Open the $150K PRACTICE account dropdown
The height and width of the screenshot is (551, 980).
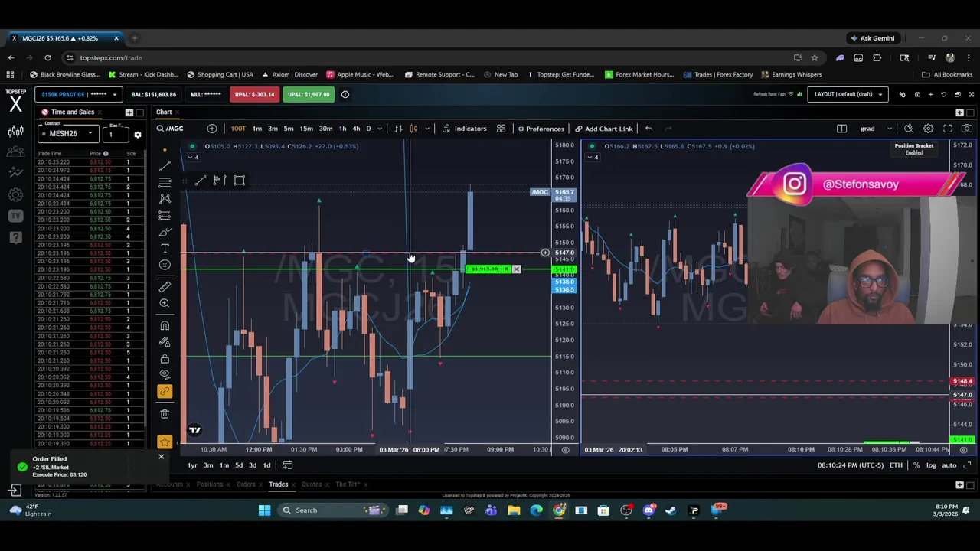coord(77,94)
